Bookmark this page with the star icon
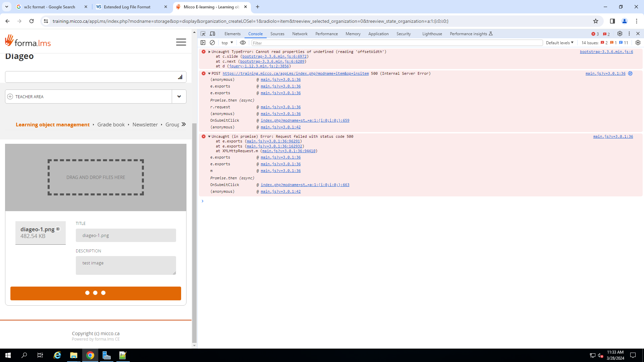Image resolution: width=644 pixels, height=362 pixels. pyautogui.click(x=596, y=21)
